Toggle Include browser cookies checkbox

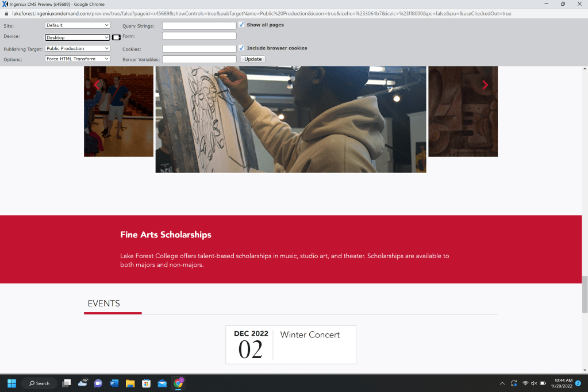click(x=242, y=48)
